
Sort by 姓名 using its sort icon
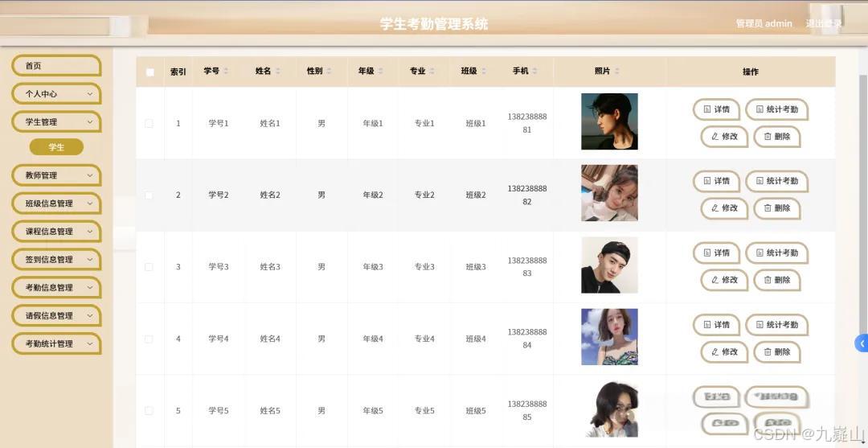[278, 72]
